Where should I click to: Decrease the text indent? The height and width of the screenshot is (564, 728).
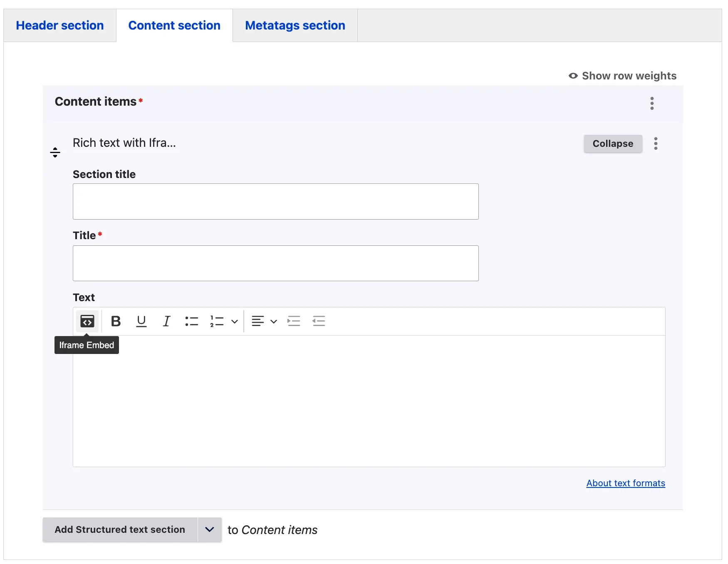319,321
